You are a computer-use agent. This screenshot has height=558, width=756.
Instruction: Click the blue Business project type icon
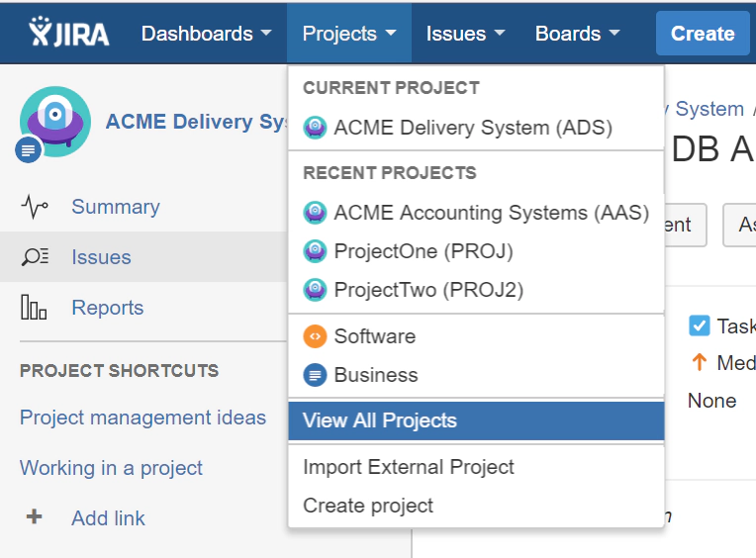click(x=315, y=375)
